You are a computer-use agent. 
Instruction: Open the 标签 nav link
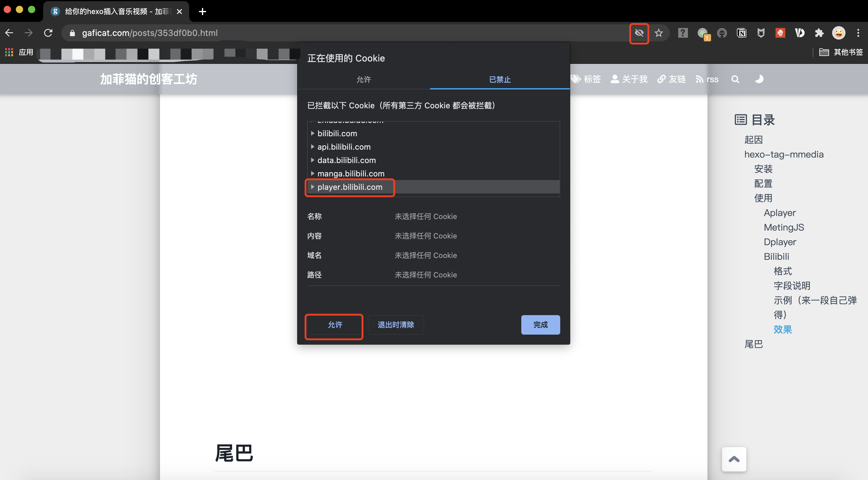coord(586,79)
